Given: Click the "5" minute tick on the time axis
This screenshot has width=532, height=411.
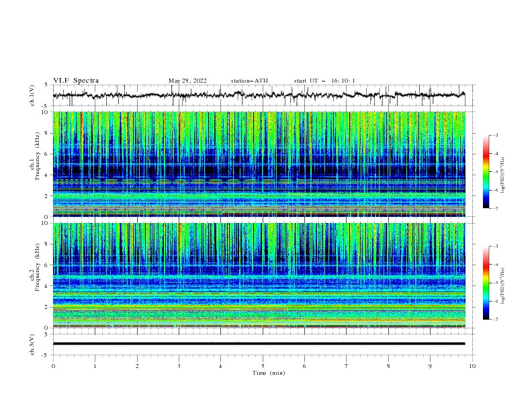Looking at the screenshot, I should click(263, 366).
